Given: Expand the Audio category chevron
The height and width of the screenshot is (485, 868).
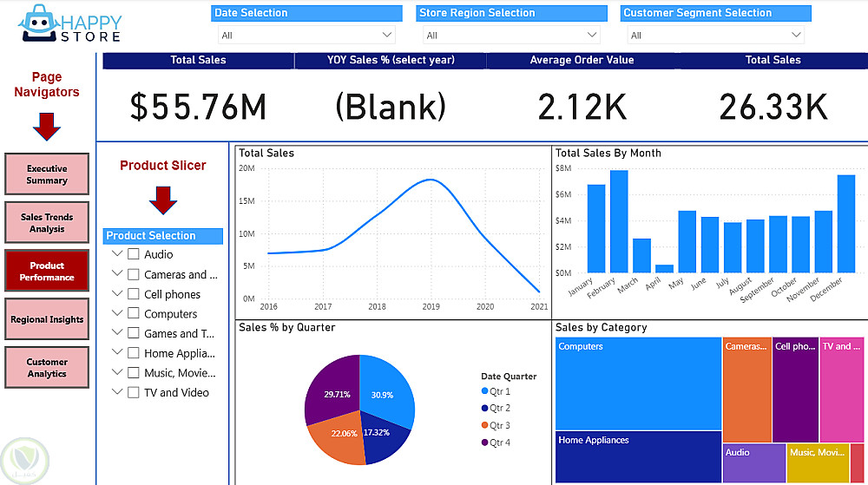Looking at the screenshot, I should pos(117,253).
